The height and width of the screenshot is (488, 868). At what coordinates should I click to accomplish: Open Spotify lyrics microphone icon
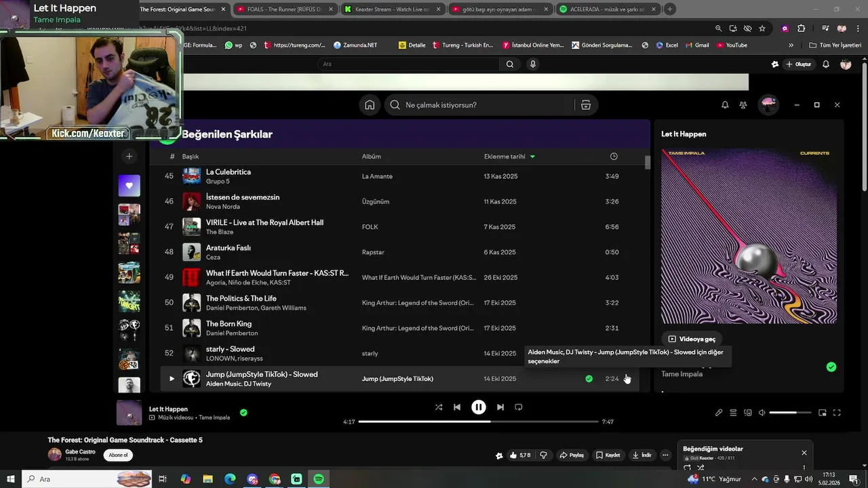tap(719, 413)
